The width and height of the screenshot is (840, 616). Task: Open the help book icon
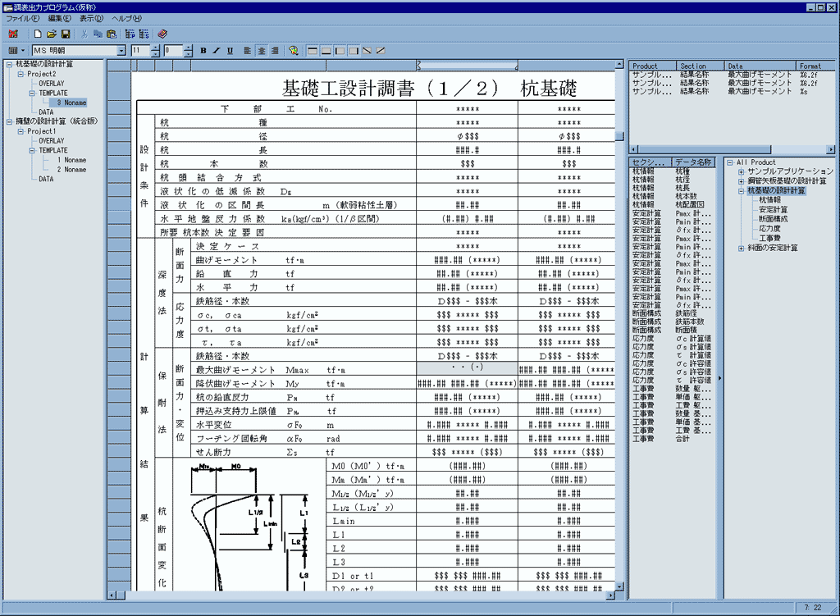(162, 34)
